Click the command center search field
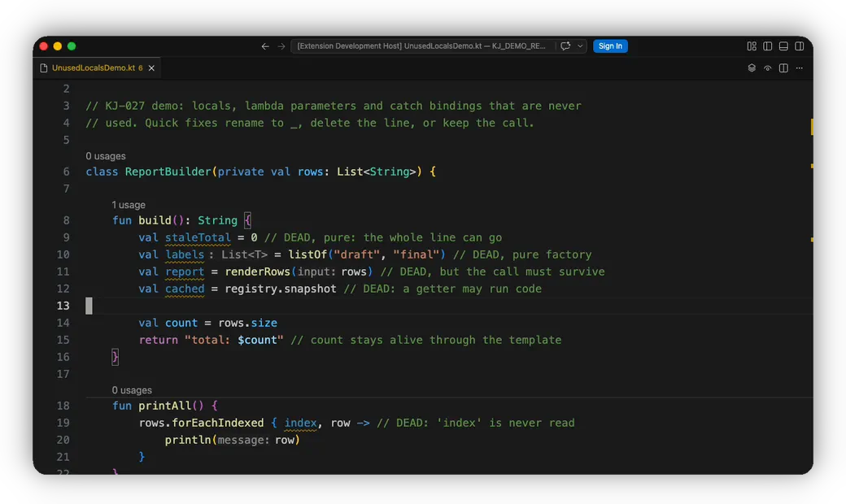The image size is (846, 504). click(422, 46)
